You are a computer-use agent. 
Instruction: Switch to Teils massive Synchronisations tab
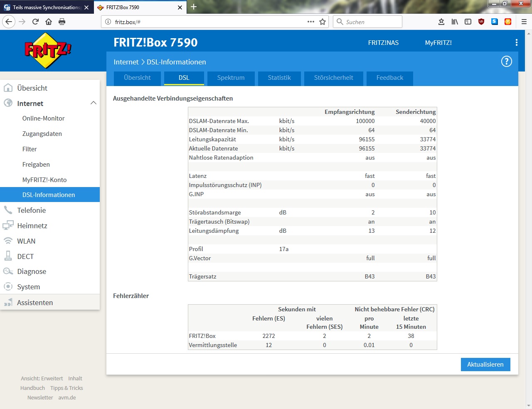click(x=46, y=7)
